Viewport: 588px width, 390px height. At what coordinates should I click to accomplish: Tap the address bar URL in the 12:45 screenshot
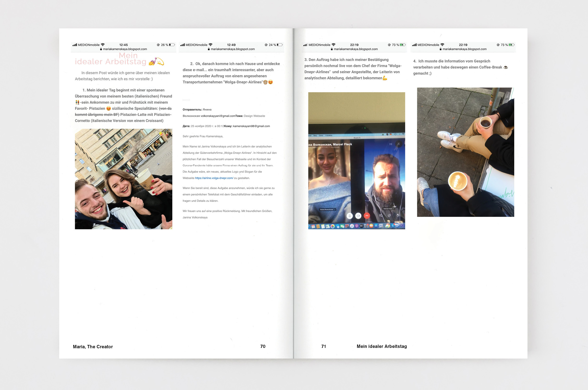125,49
